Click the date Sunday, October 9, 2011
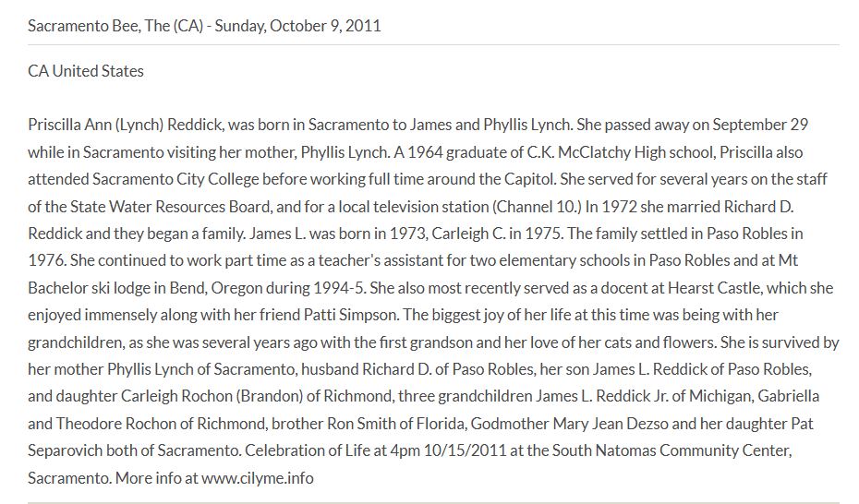Screen dimensions: 859x504 [297, 26]
